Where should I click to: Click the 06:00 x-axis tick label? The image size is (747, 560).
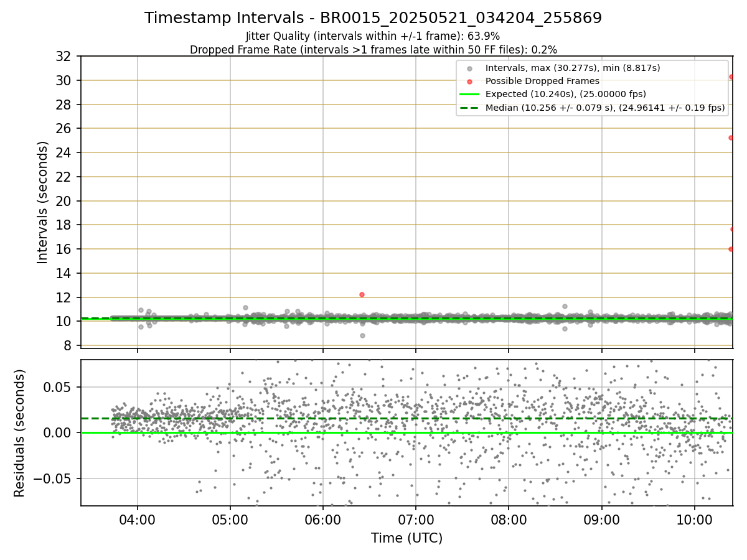pos(323,520)
